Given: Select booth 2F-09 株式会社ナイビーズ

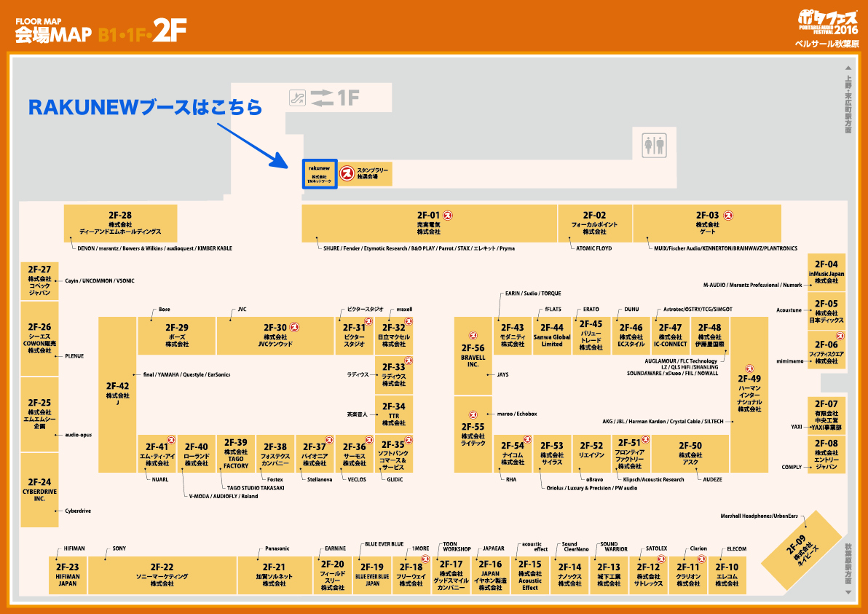Looking at the screenshot, I should pos(801,551).
